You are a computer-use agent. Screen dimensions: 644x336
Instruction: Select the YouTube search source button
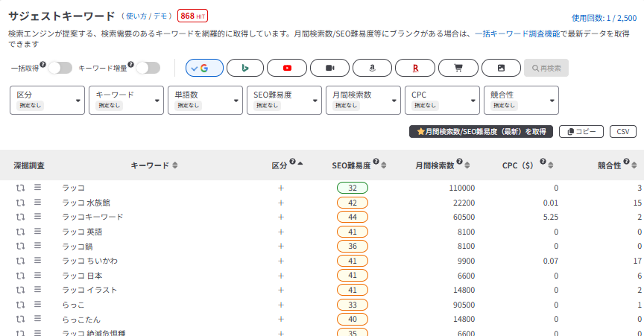coord(287,69)
